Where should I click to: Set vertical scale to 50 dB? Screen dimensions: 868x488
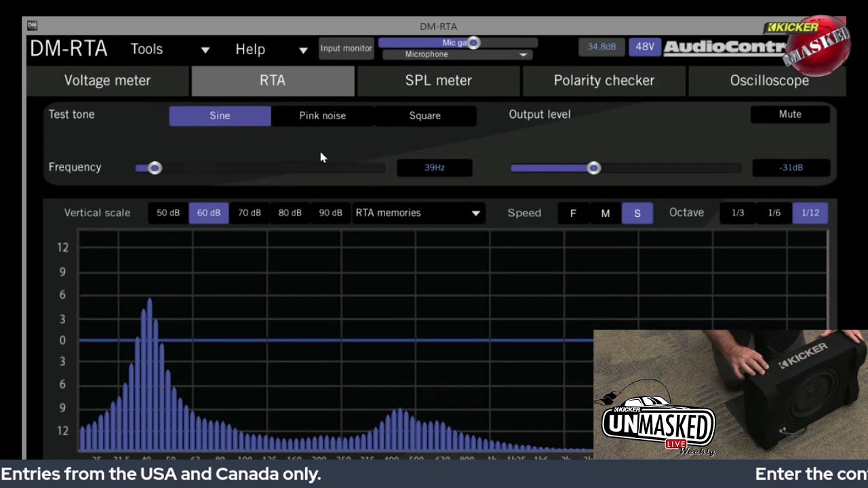[168, 213]
